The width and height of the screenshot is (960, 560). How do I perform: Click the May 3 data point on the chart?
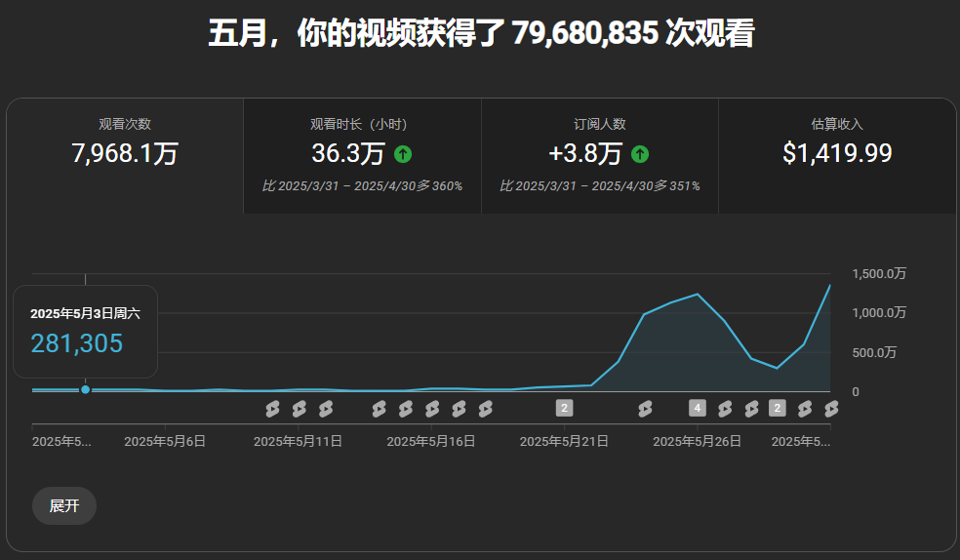(86, 389)
